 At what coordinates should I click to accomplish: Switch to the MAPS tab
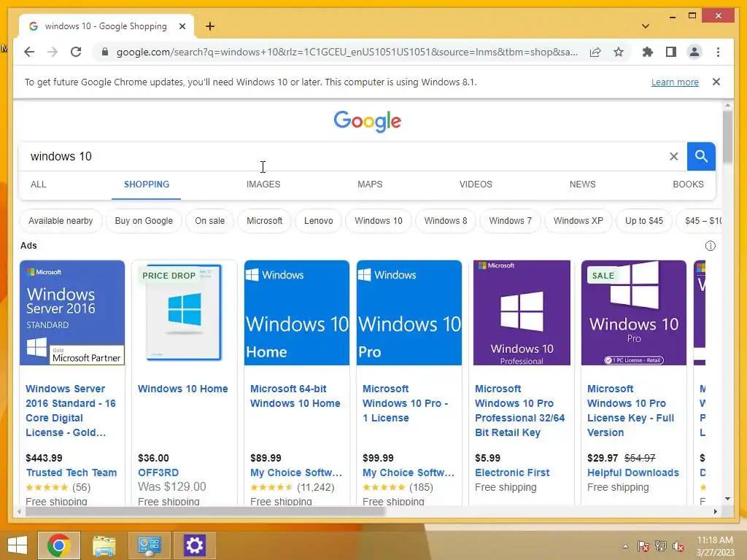point(370,184)
